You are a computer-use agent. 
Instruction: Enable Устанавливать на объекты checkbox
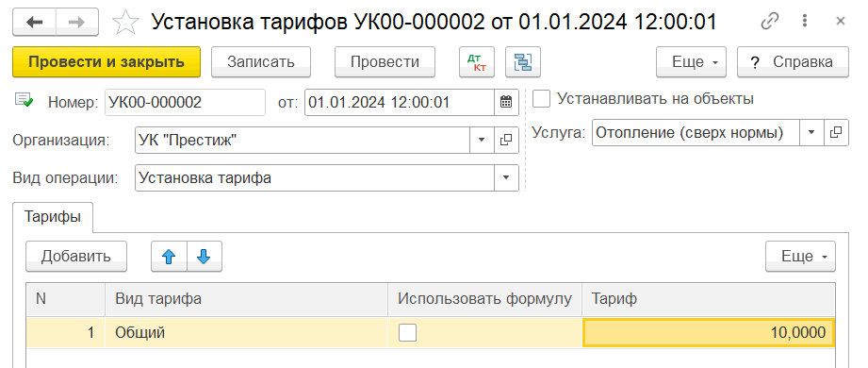tap(541, 99)
